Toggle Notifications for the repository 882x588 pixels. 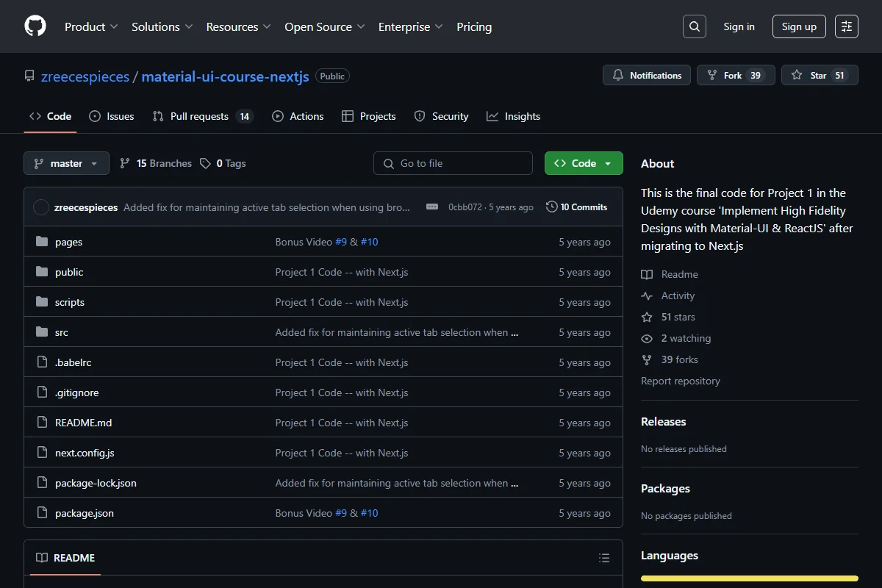tap(648, 75)
